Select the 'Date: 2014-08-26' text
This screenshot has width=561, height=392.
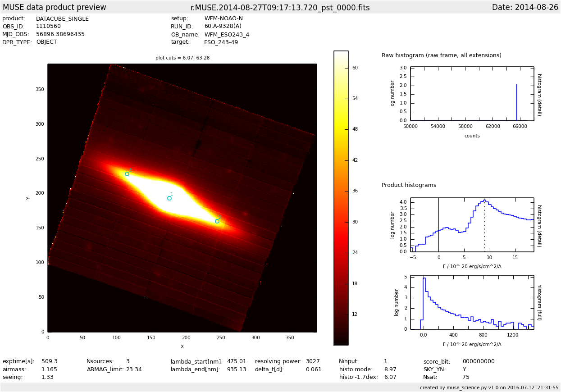click(x=525, y=8)
